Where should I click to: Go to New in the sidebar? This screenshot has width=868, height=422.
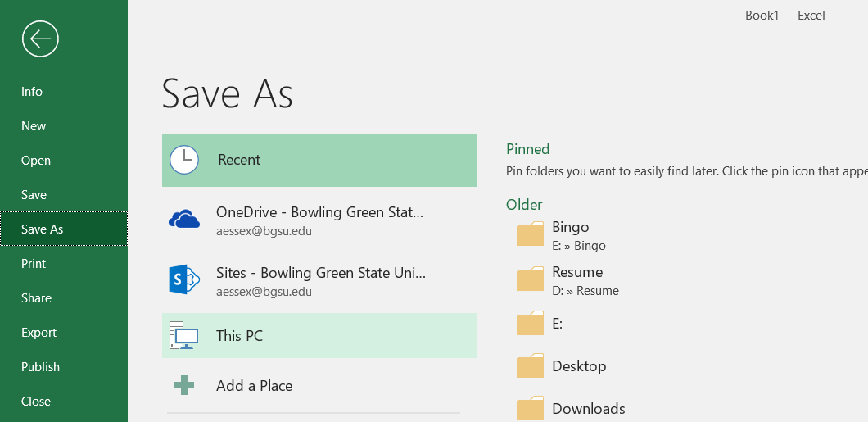pos(34,126)
